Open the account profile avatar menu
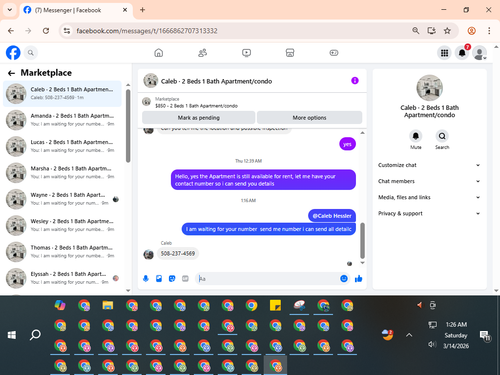 point(480,53)
